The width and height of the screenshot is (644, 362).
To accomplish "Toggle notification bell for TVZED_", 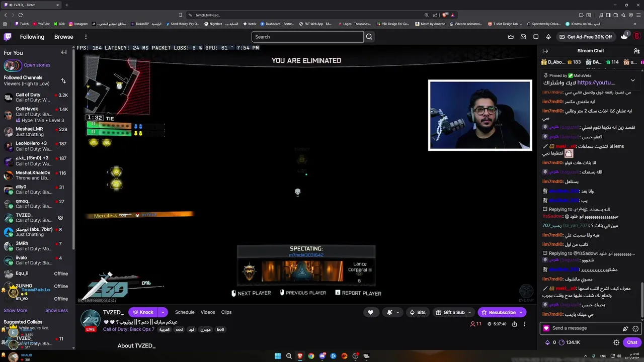I will [389, 312].
